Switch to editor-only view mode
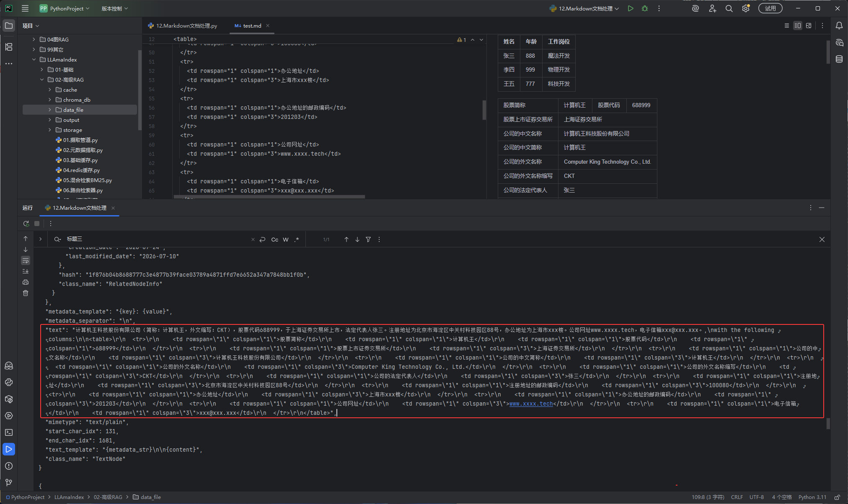This screenshot has width=848, height=504. (786, 26)
